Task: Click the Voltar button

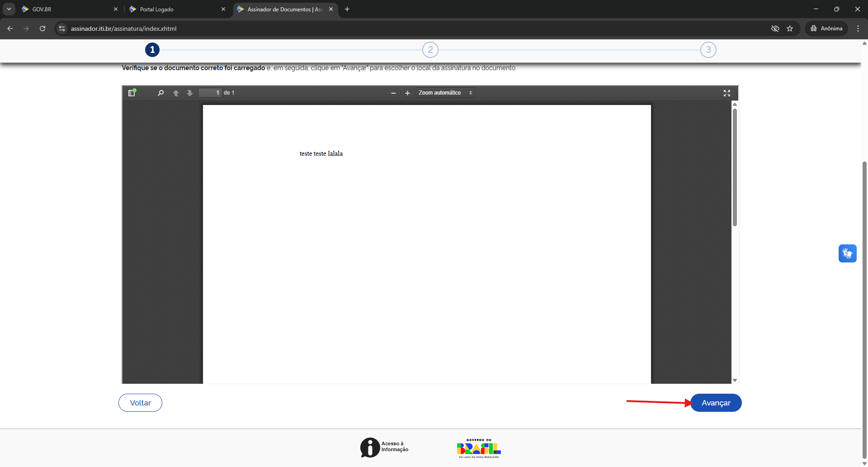Action: [140, 403]
